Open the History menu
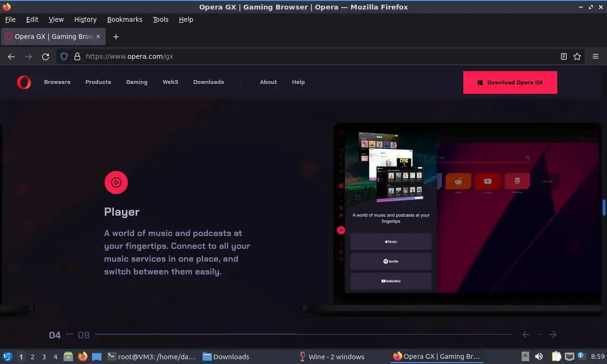Viewport: 607px width, 364px height. 85,19
